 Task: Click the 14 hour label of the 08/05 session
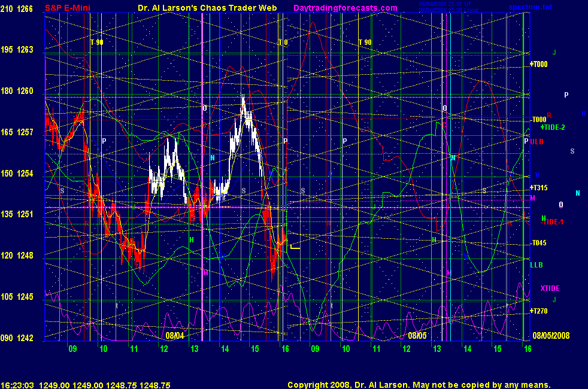point(467,349)
